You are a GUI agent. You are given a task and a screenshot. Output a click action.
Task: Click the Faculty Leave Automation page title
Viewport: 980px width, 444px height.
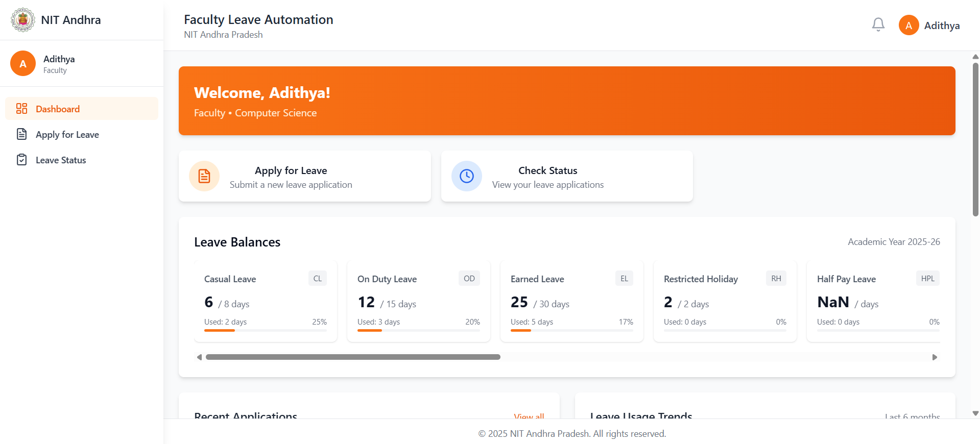pyautogui.click(x=258, y=19)
